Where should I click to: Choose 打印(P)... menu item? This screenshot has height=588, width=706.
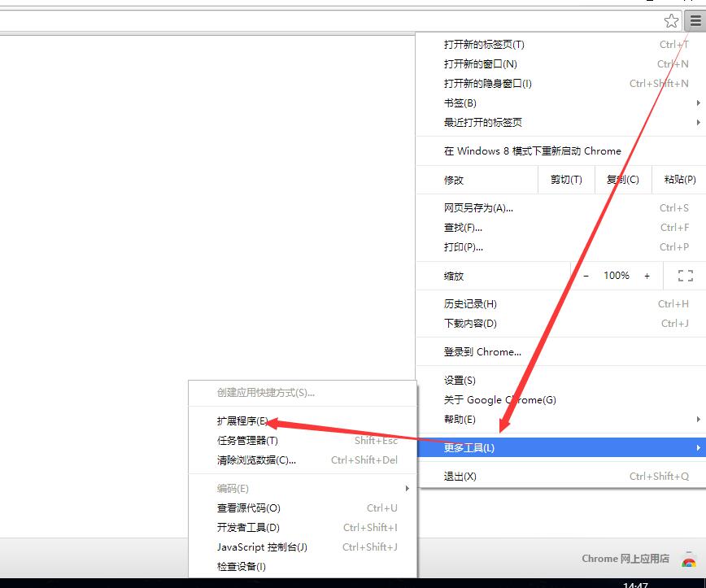click(560, 247)
